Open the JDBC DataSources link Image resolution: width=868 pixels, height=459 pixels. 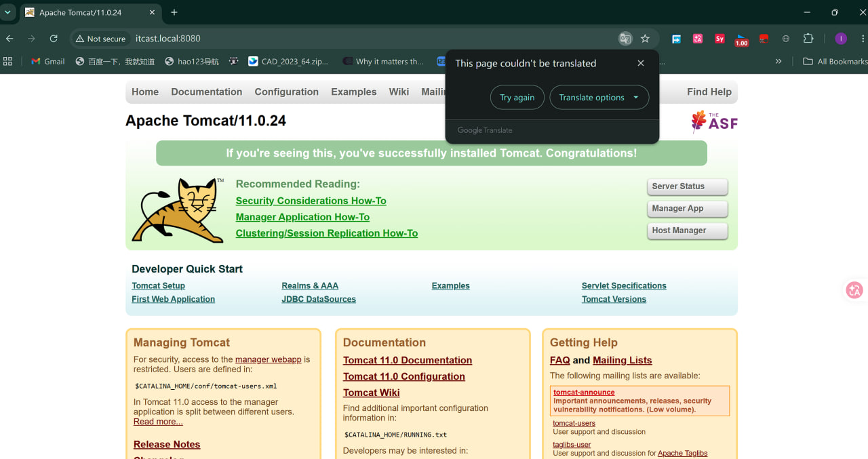click(319, 299)
